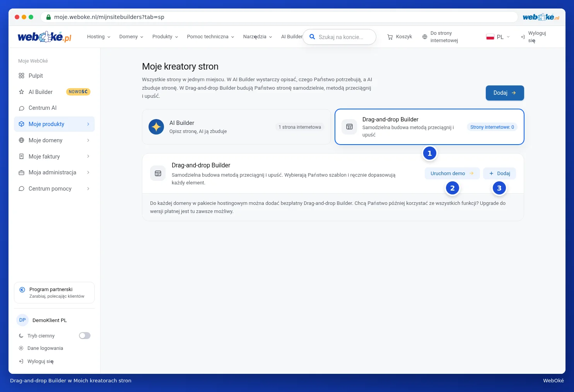
Task: Click the Pulpit dashboard grid icon
Action: (21, 76)
